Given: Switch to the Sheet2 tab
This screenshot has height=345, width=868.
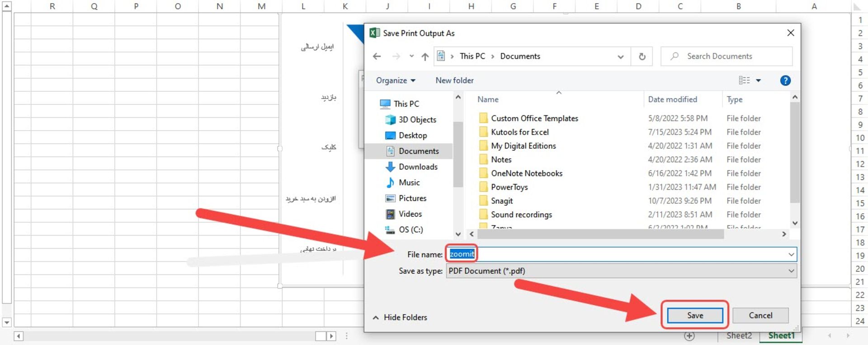Looking at the screenshot, I should tap(739, 336).
